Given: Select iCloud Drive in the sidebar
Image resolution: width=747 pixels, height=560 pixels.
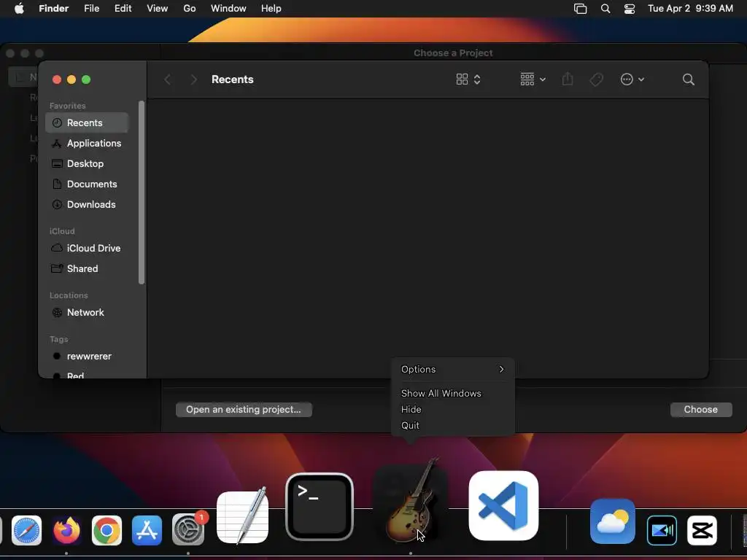Looking at the screenshot, I should click(x=87, y=249).
